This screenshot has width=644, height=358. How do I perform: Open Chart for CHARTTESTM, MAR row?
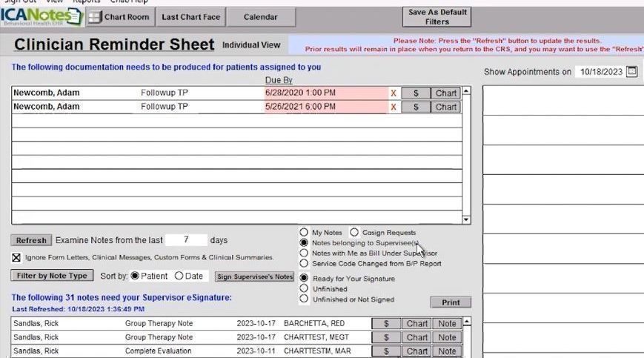(417, 351)
